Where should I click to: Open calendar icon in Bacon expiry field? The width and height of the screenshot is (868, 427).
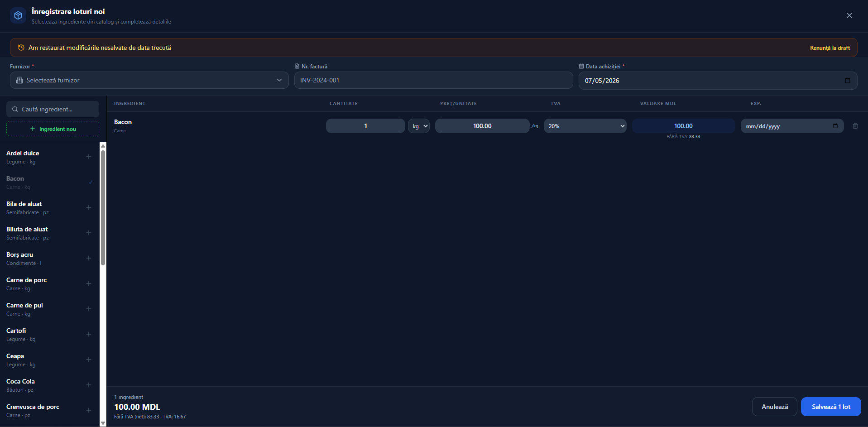coord(835,126)
